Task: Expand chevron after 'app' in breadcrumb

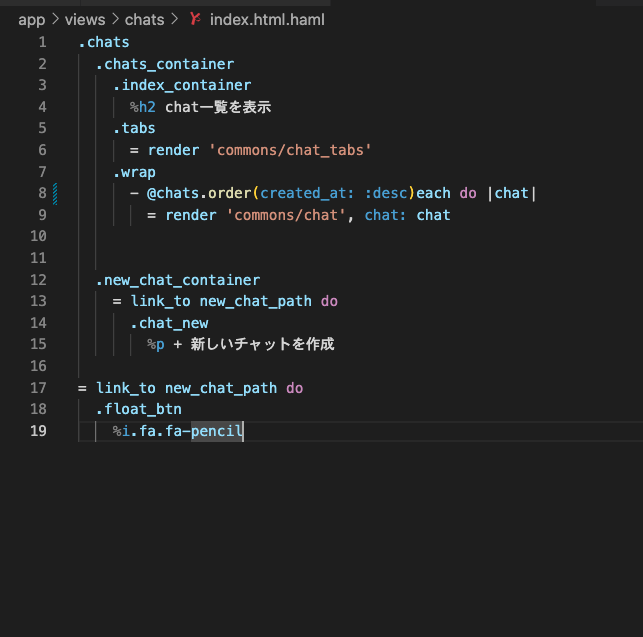Action: tap(55, 19)
